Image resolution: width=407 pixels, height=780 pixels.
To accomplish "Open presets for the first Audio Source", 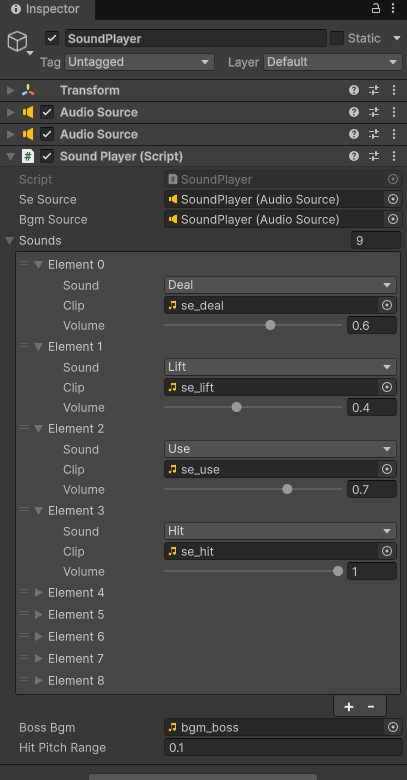I will coord(374,112).
